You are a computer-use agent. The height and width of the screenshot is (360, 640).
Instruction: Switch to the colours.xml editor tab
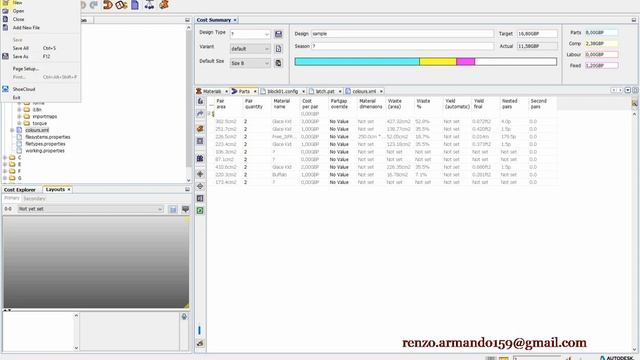(x=364, y=91)
